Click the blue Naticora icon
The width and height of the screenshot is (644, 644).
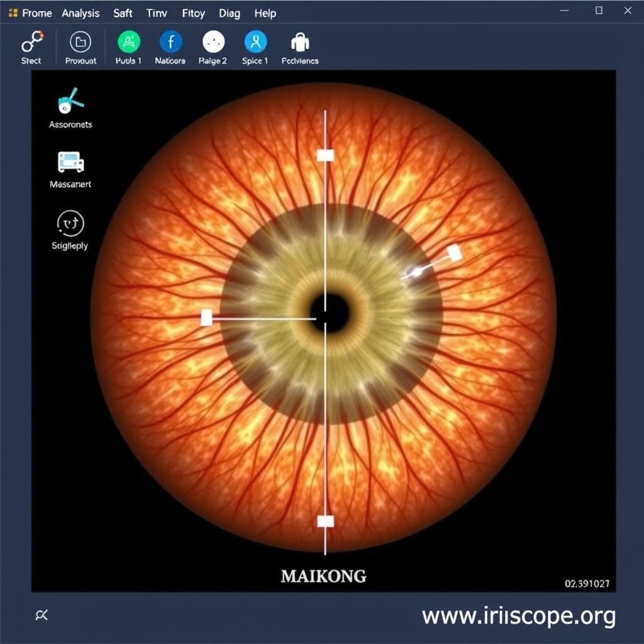point(169,44)
